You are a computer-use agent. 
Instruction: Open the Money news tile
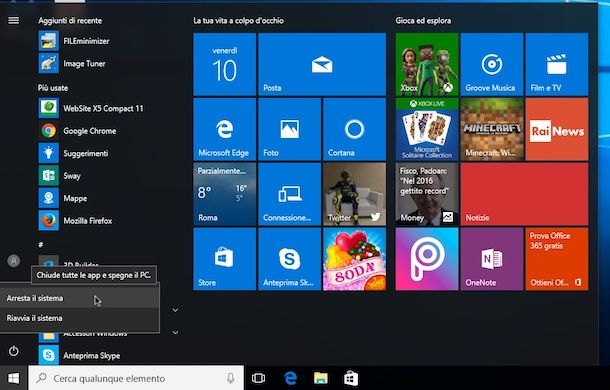click(x=427, y=194)
